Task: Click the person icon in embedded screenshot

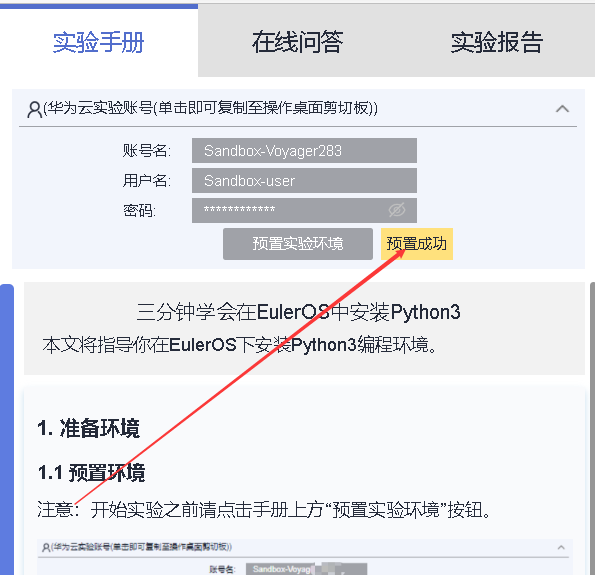Action: click(46, 547)
